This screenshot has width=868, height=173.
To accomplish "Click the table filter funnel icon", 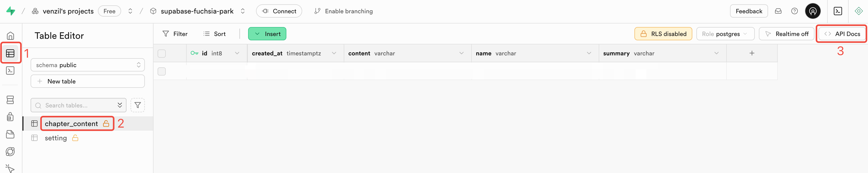I will [x=137, y=105].
